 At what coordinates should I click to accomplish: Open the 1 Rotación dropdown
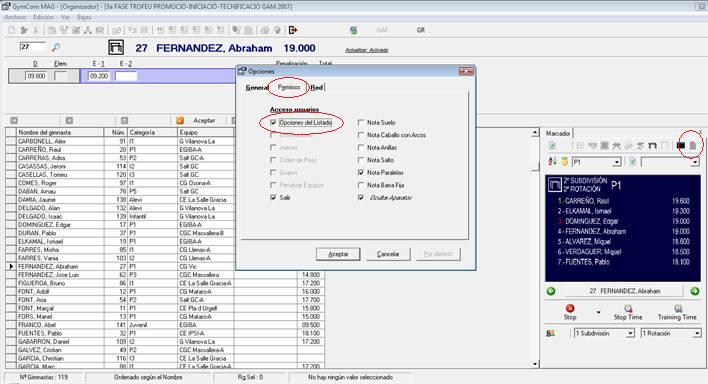click(697, 333)
